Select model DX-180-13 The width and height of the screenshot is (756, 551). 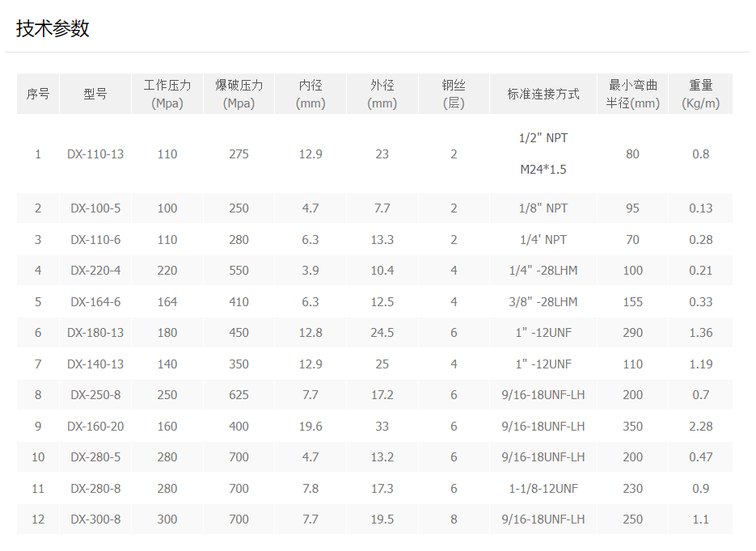click(95, 332)
